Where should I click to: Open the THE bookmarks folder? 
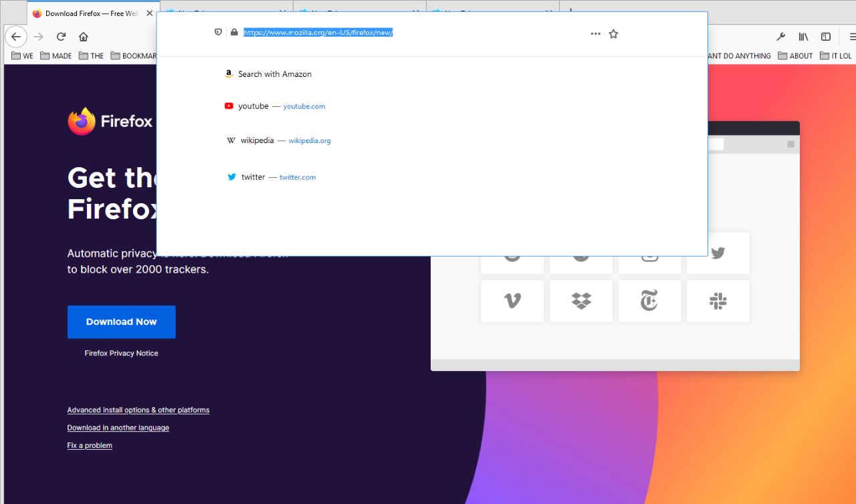pos(91,56)
